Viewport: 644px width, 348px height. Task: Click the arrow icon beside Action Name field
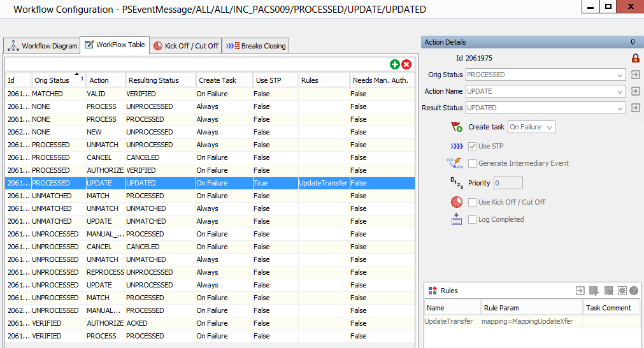point(635,91)
